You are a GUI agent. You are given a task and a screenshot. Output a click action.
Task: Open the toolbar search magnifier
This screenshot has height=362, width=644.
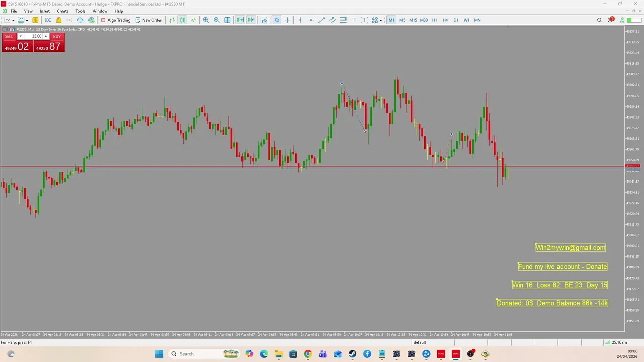point(599,20)
